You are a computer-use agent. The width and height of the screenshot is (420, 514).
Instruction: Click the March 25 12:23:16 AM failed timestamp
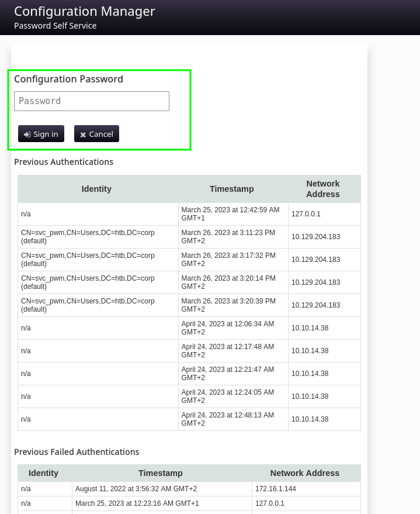[137, 503]
